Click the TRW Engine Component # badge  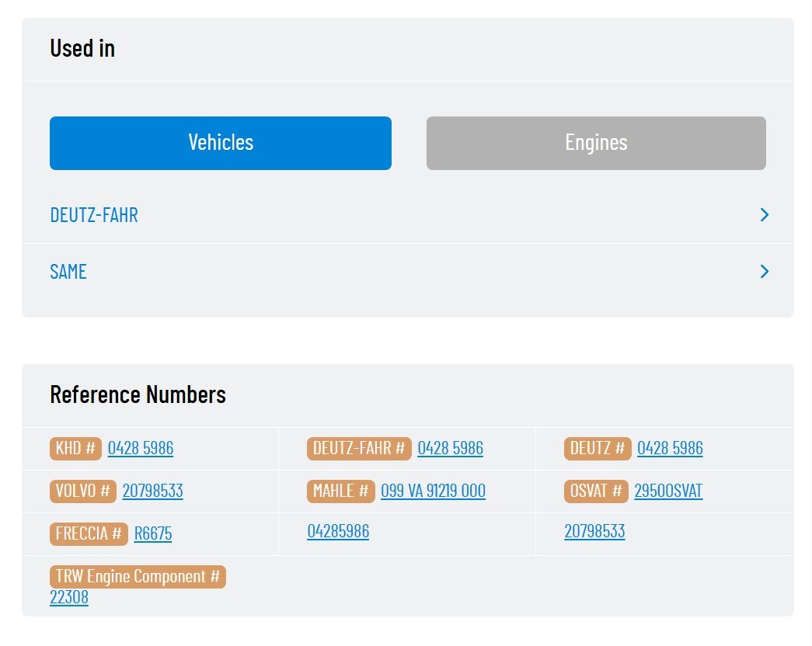pyautogui.click(x=138, y=577)
